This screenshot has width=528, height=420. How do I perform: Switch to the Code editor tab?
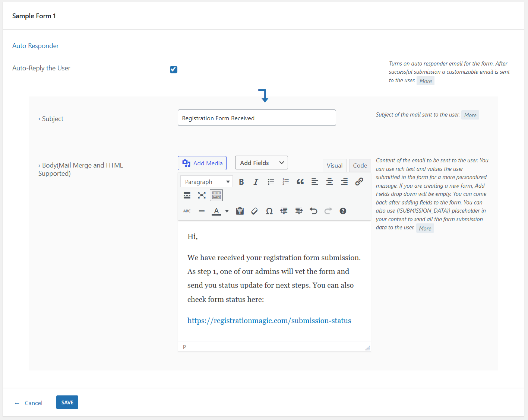click(x=360, y=166)
